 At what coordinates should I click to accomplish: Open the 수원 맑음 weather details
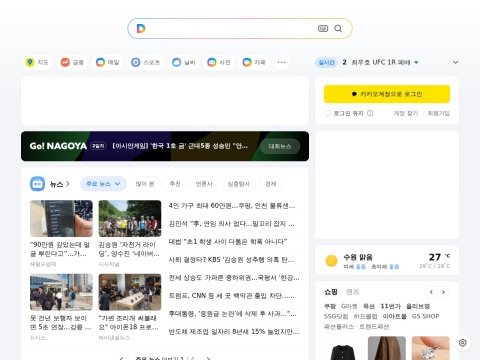[x=358, y=257]
